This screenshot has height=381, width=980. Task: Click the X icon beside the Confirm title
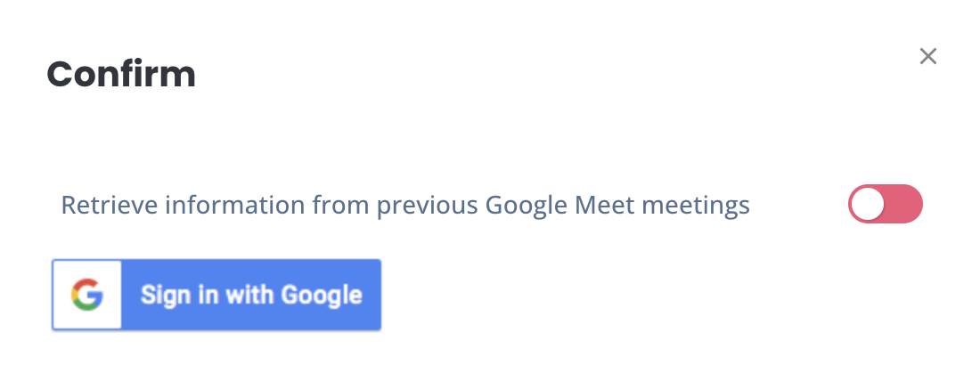pyautogui.click(x=928, y=56)
